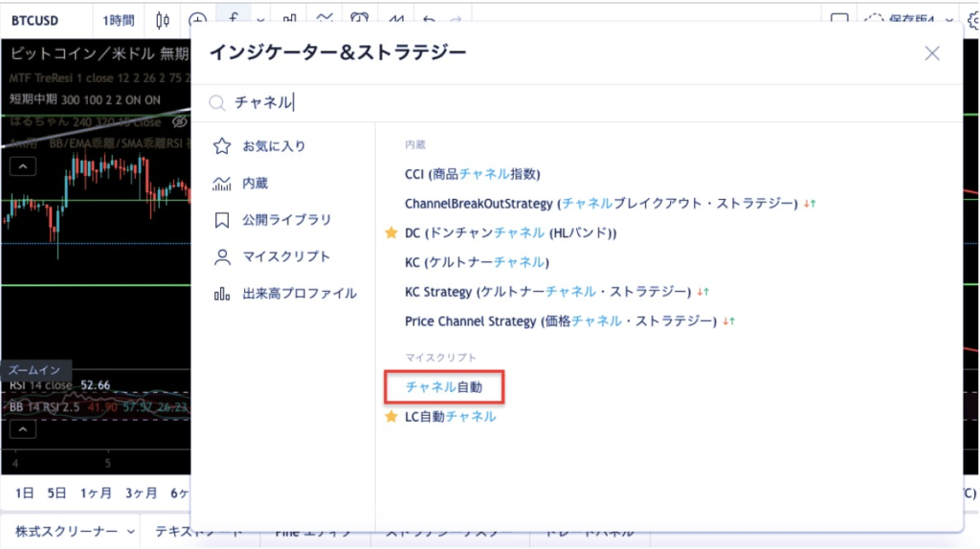
Task: Select the チャネル自動 script
Action: tap(444, 387)
